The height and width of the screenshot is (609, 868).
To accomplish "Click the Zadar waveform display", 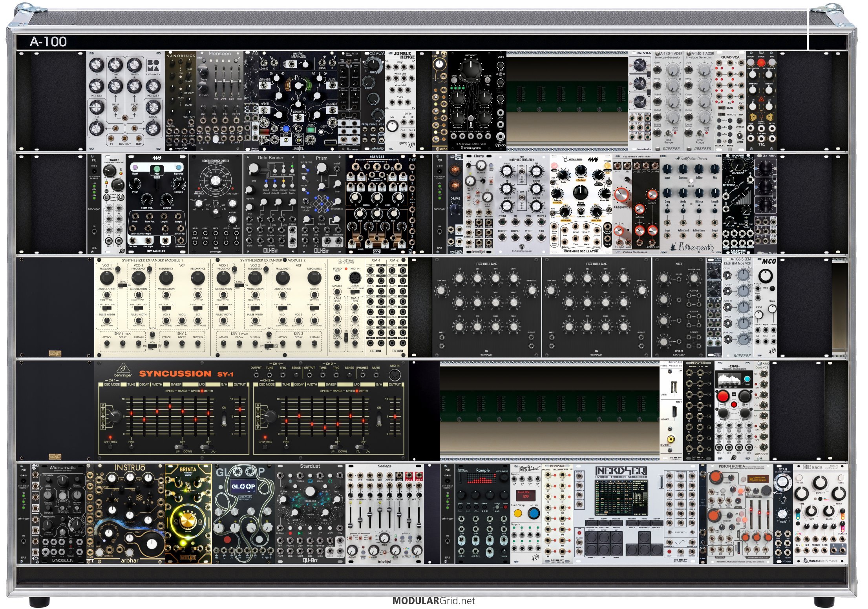I will click(x=729, y=379).
